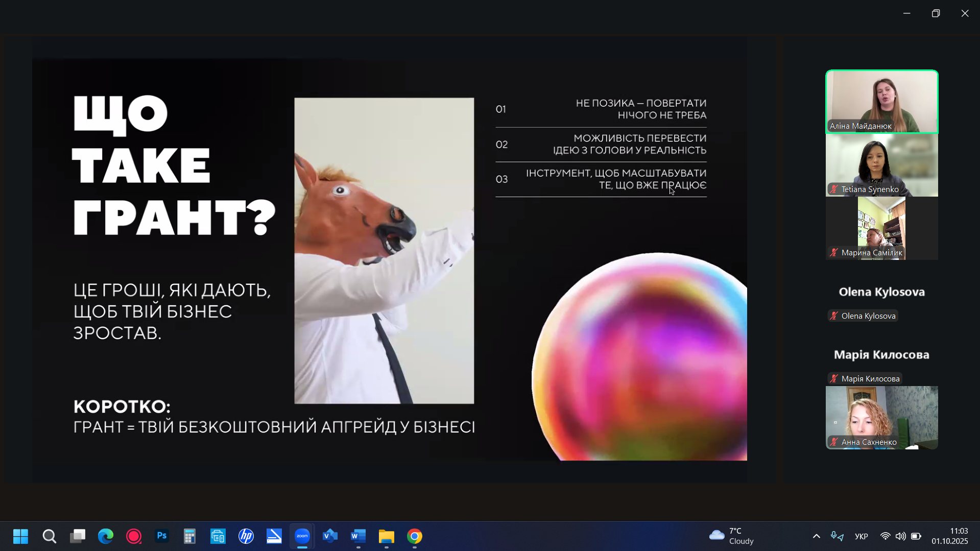Image resolution: width=980 pixels, height=551 pixels.
Task: Open Microsoft Word in the taskbar
Action: click(x=358, y=536)
